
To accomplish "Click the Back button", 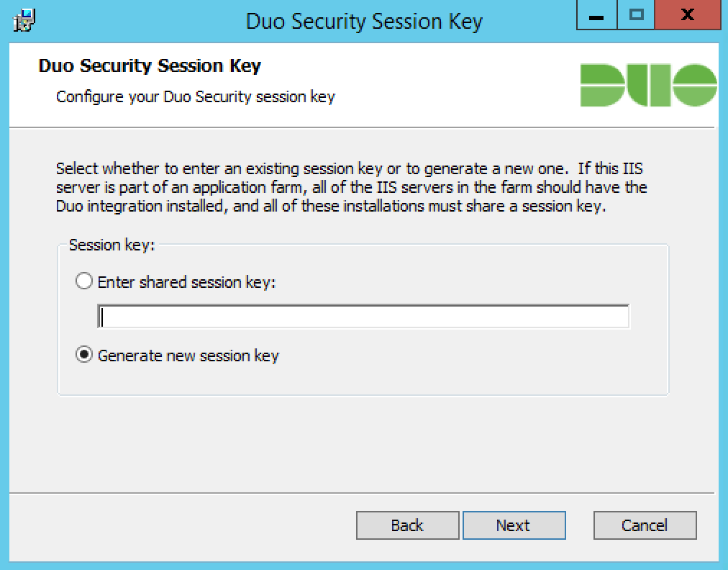I will 407,525.
